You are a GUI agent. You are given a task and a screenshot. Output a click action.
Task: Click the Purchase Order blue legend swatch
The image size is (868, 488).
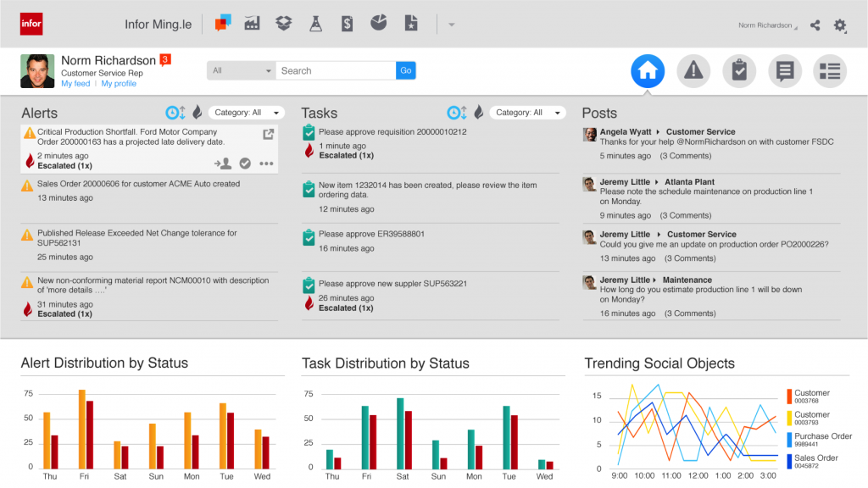789,440
